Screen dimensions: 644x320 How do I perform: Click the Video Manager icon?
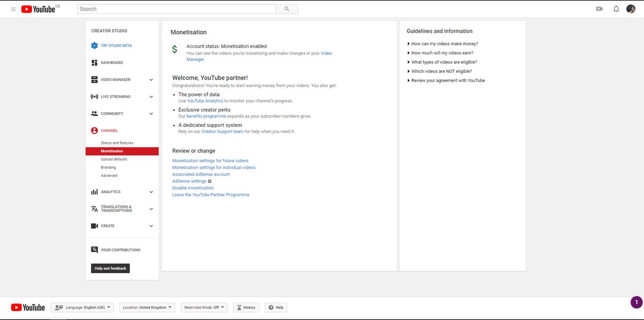pos(94,79)
